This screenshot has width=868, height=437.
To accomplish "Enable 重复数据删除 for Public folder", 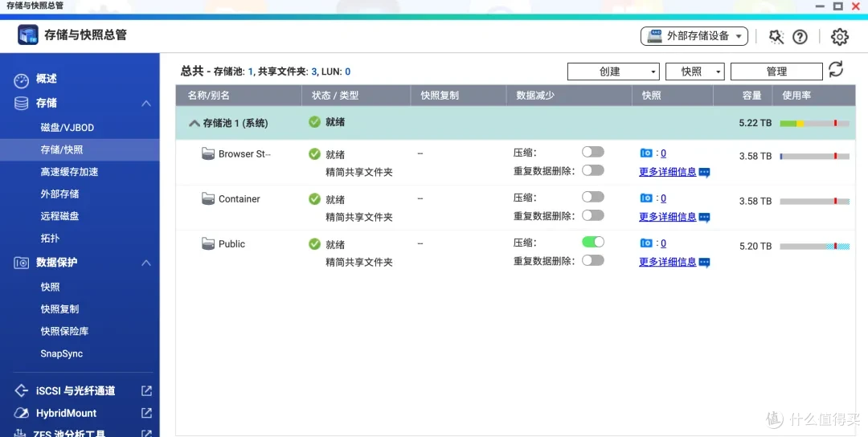I will tap(593, 260).
